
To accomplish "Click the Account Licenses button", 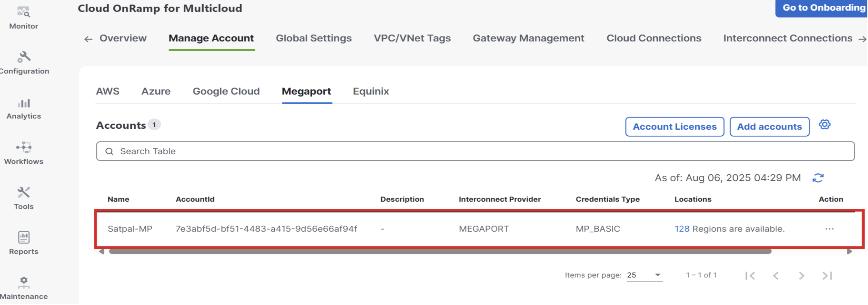I will (675, 127).
